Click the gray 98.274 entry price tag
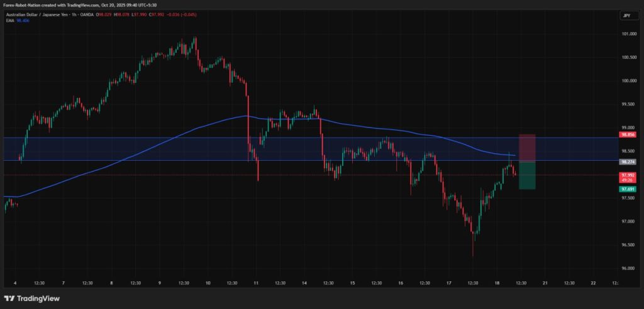 (627, 161)
